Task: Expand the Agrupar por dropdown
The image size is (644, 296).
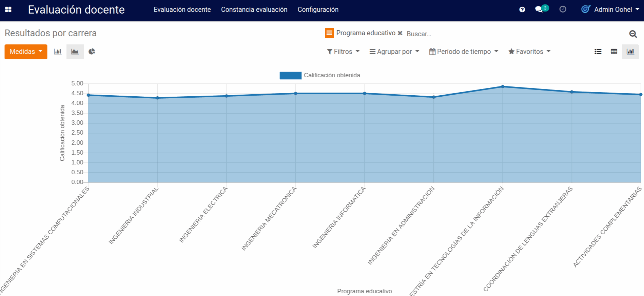Action: pyautogui.click(x=394, y=52)
